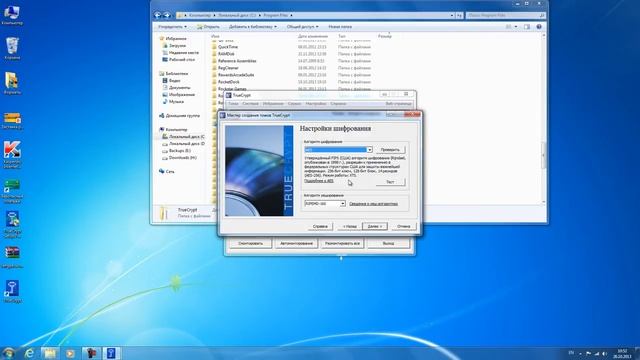Open Windows Media Player from the taskbar
The height and width of the screenshot is (360, 640).
tap(70, 353)
